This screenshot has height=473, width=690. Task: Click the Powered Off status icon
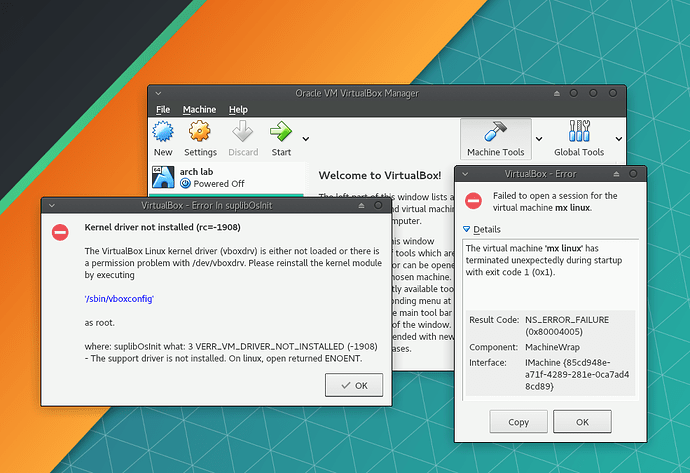pos(185,183)
